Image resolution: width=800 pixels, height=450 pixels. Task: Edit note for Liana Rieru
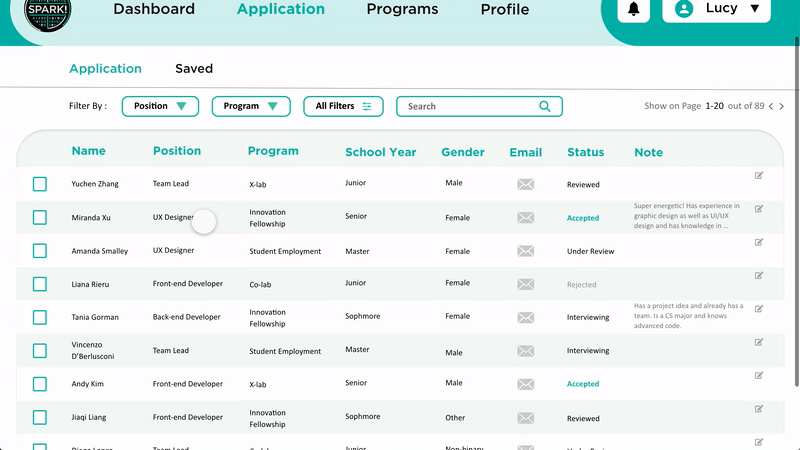pyautogui.click(x=759, y=276)
